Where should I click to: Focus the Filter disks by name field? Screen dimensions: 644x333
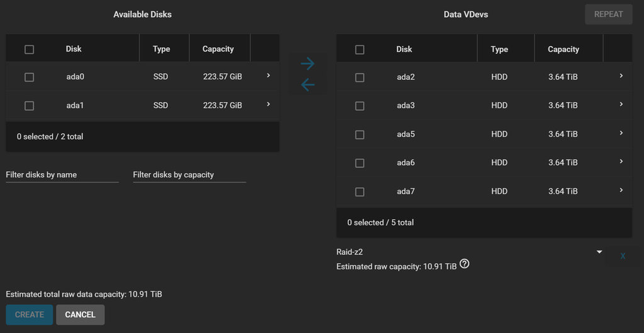pyautogui.click(x=62, y=175)
